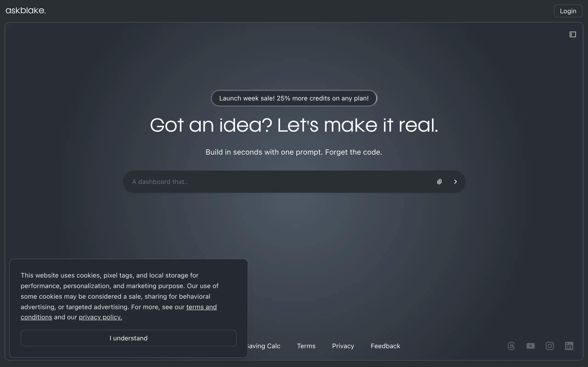Open the Instagram social icon

tap(550, 346)
